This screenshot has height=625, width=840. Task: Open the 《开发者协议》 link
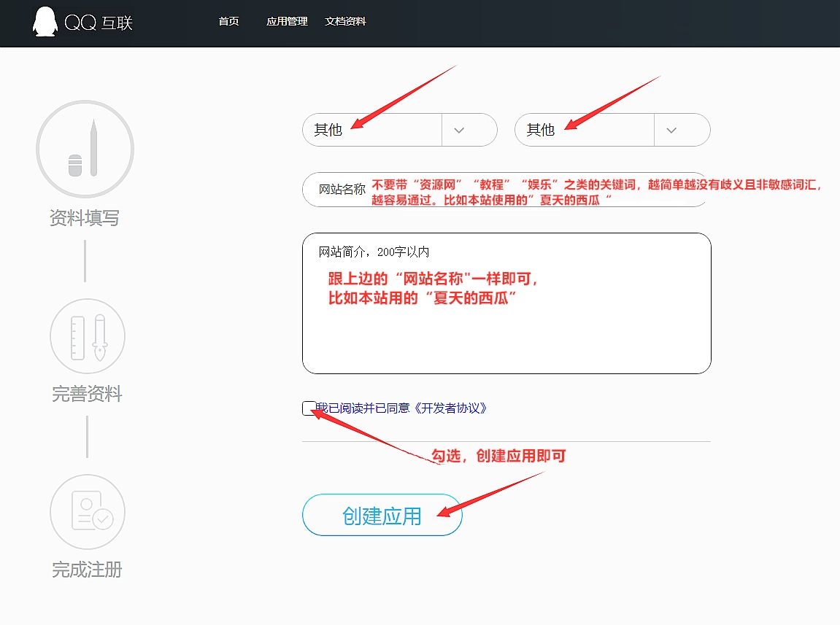[x=450, y=408]
